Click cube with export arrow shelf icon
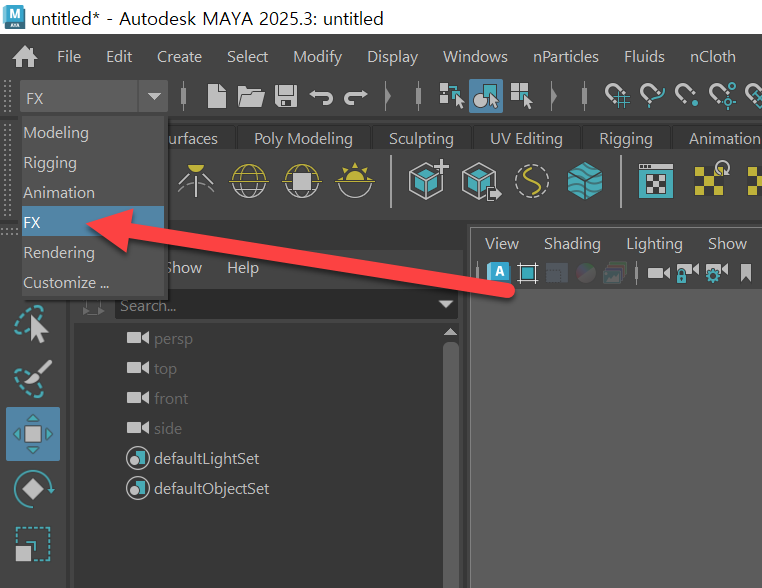Image resolution: width=762 pixels, height=588 pixels. (x=481, y=181)
